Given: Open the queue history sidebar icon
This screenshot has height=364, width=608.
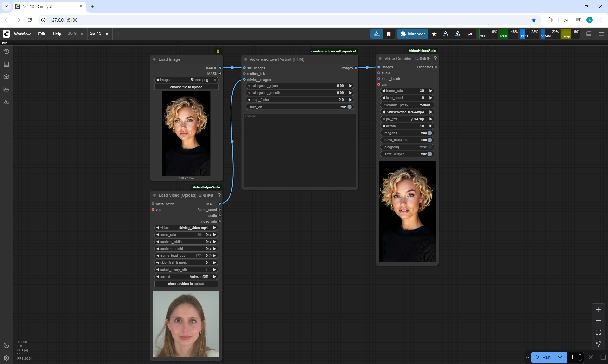Looking at the screenshot, I should 6,52.
